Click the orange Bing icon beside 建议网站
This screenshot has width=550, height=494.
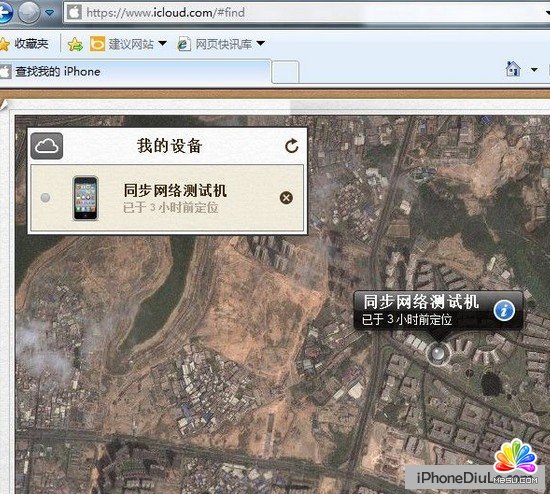[x=97, y=44]
